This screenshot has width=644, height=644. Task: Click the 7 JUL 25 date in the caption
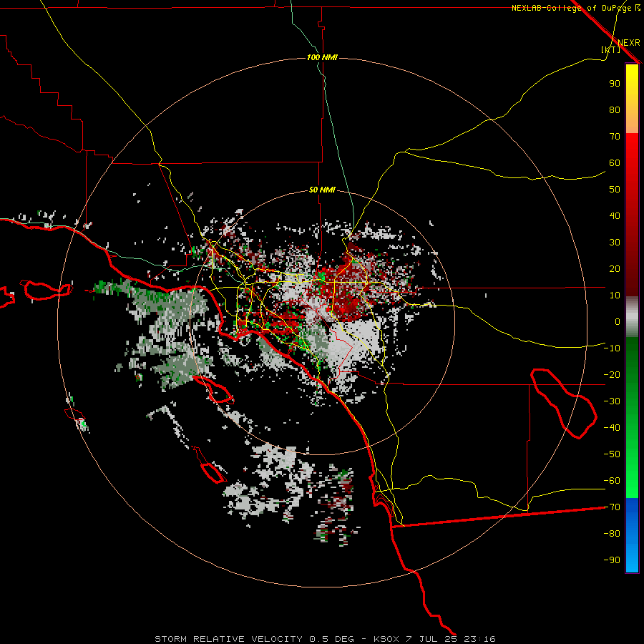click(431, 639)
